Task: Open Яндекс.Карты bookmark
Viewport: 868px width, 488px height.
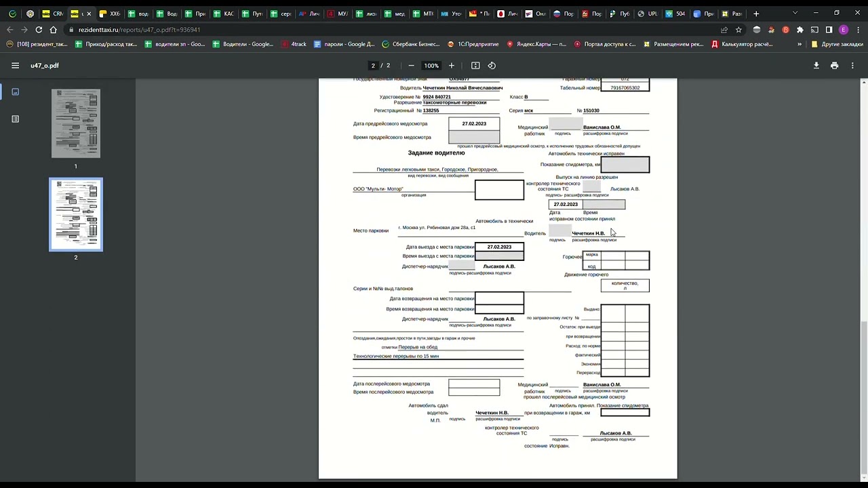Action: pos(536,44)
